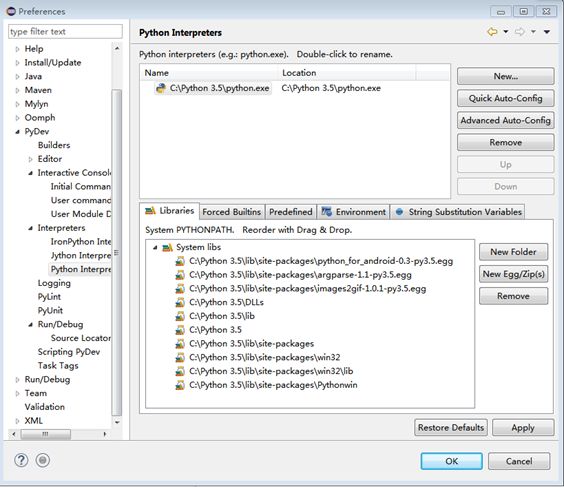Click the tree's horizontal scrollbar thumb
The width and height of the screenshot is (564, 487).
(45, 434)
